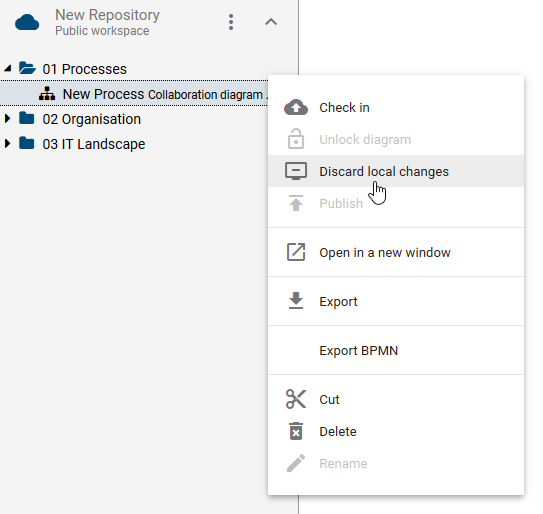Click the Public workspace subtitle

(102, 31)
